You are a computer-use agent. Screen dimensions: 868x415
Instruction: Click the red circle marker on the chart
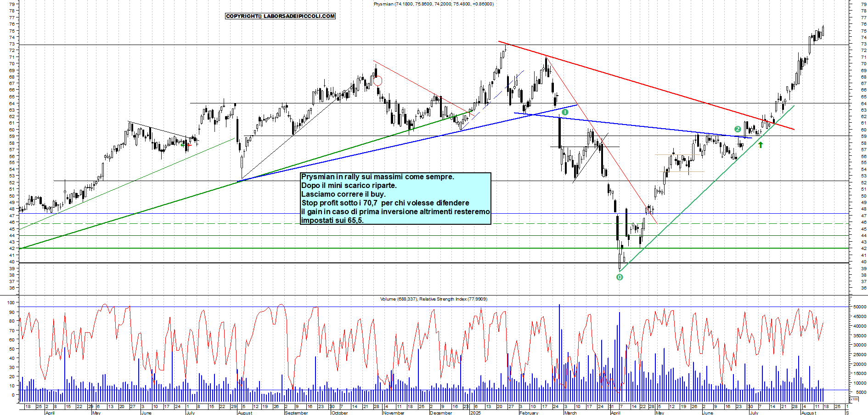point(378,81)
